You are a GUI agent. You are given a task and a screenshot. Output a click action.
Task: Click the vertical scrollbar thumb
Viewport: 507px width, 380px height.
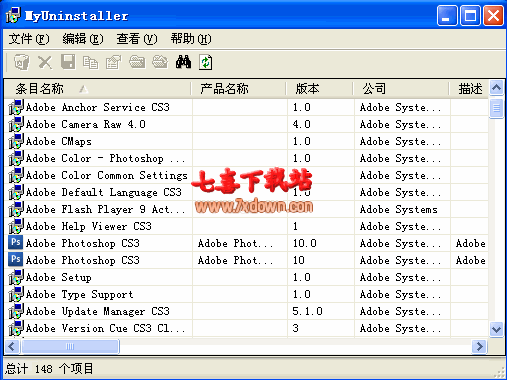tap(496, 108)
